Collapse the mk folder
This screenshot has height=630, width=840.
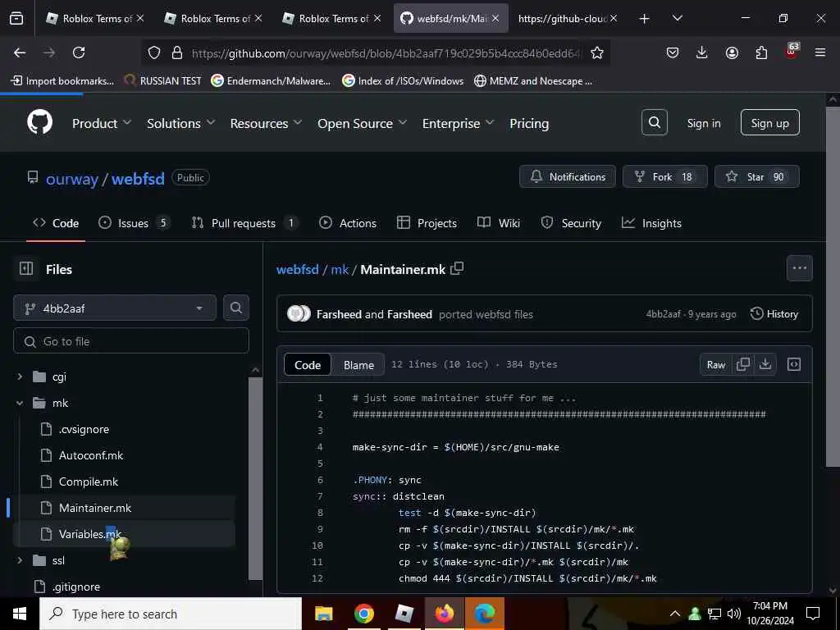20,403
